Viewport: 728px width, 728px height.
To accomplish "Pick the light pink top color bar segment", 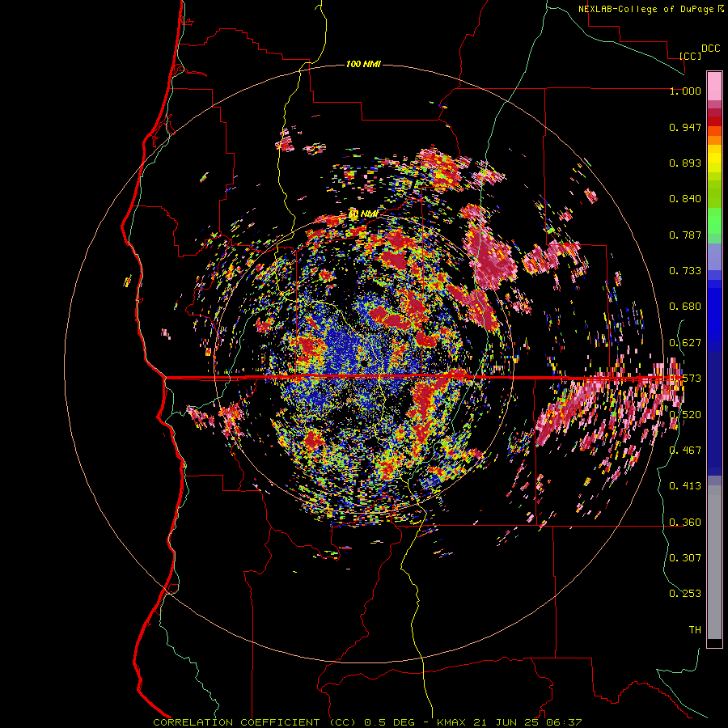I will (x=714, y=86).
